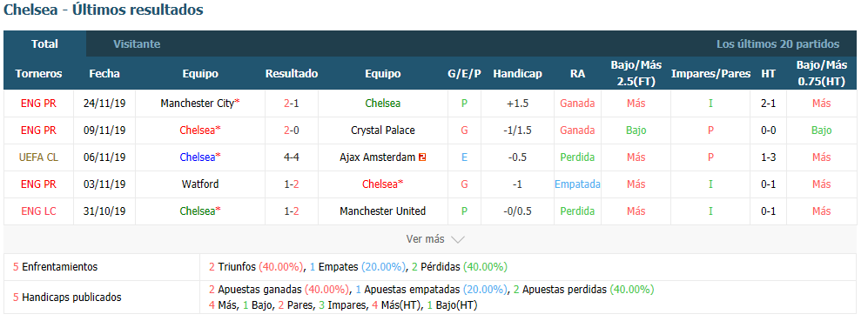Click the Empatada result in the Watford row

[x=577, y=184]
